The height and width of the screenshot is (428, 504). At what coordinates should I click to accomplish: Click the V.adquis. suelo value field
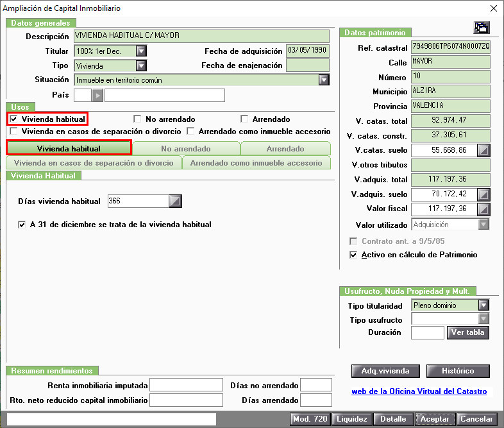(444, 194)
